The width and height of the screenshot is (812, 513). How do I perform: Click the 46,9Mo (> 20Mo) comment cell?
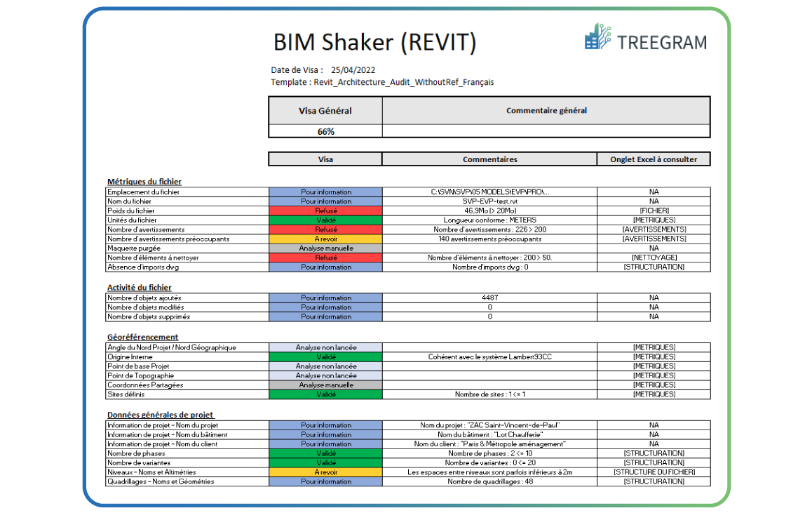tap(490, 211)
